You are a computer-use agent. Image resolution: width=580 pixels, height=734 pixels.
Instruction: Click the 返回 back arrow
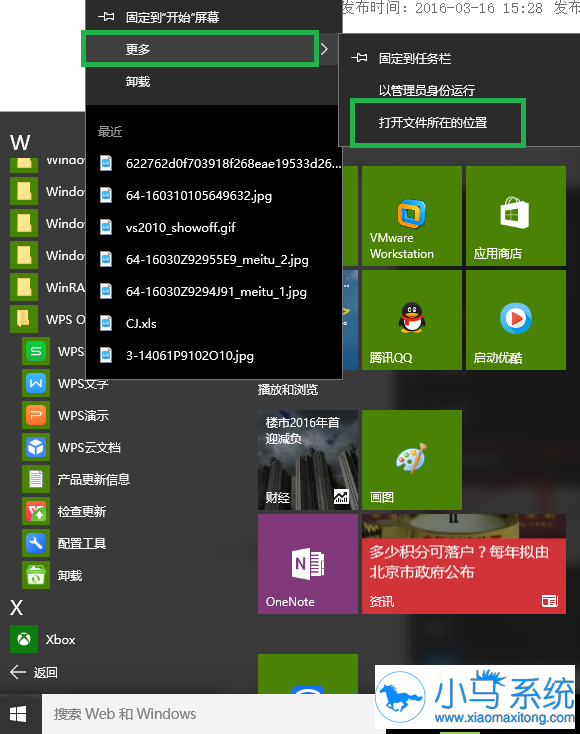18,672
